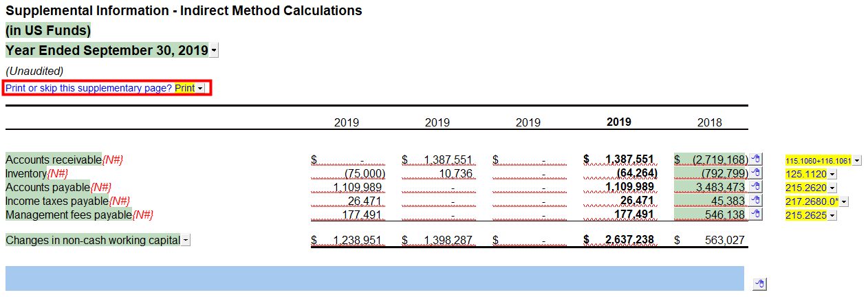Click the bold value 1,387,551 for Accounts receivable
This screenshot has height=297, width=868.
tap(629, 159)
